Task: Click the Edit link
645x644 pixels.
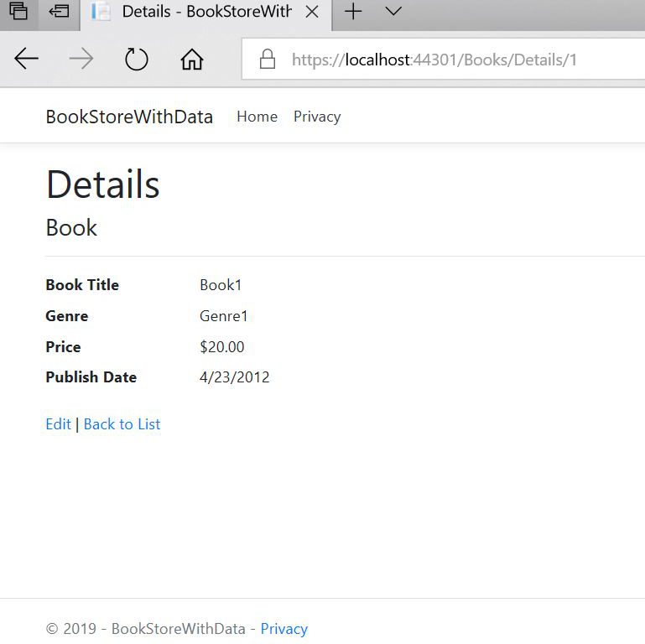Action: click(x=58, y=424)
